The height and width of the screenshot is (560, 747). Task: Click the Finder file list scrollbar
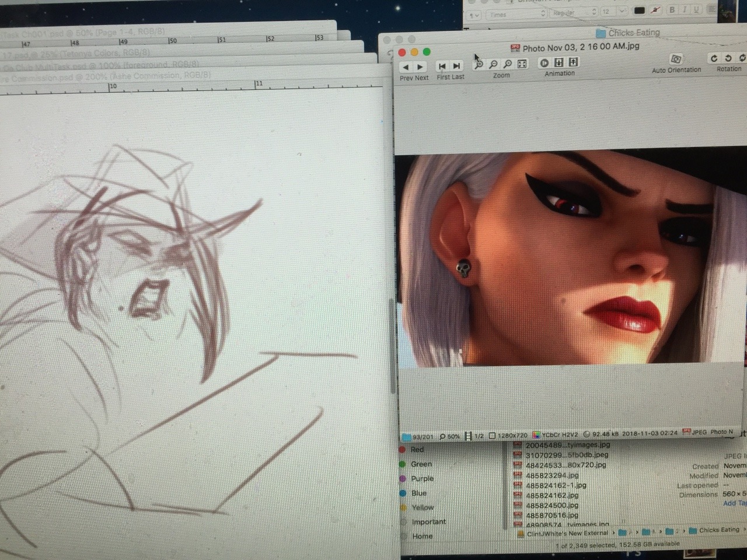tap(506, 484)
